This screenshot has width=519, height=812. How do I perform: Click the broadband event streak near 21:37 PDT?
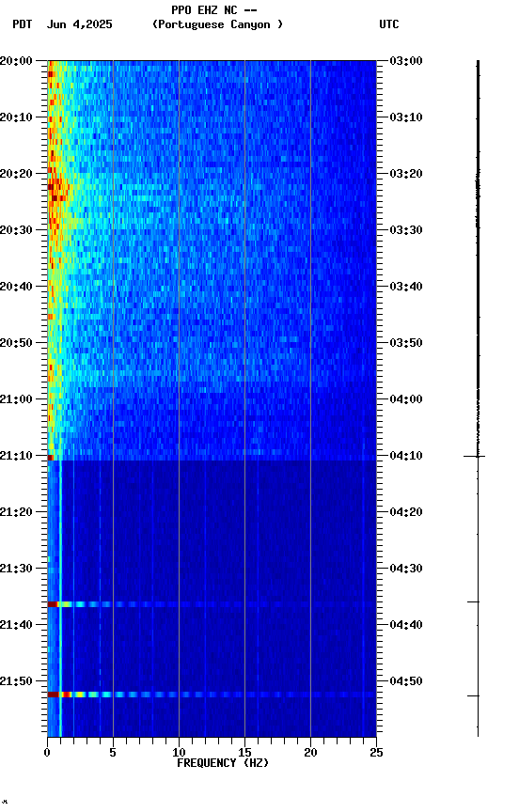pyautogui.click(x=212, y=604)
